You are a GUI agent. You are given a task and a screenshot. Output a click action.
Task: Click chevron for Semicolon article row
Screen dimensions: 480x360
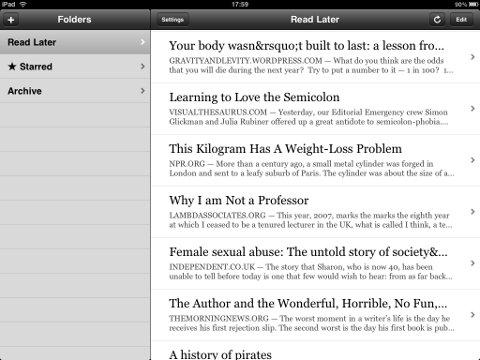472,108
